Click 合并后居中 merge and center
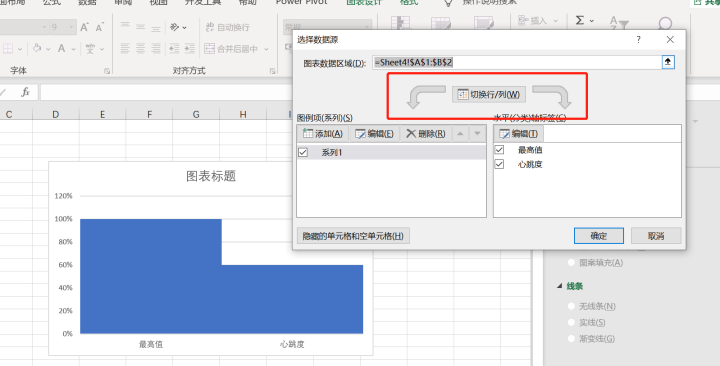720x366 pixels. (231, 48)
